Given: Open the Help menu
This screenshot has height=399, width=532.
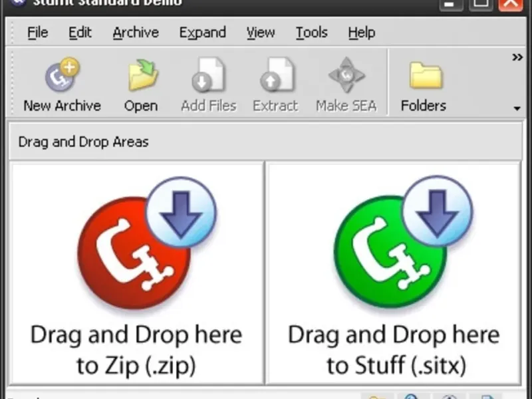Looking at the screenshot, I should [361, 33].
